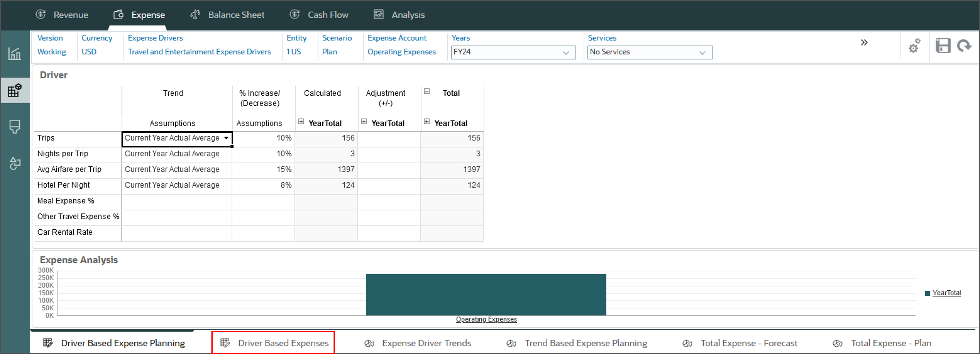The image size is (980, 354).
Task: Click the Driver Based Expense Planning tab icon
Action: tap(48, 343)
